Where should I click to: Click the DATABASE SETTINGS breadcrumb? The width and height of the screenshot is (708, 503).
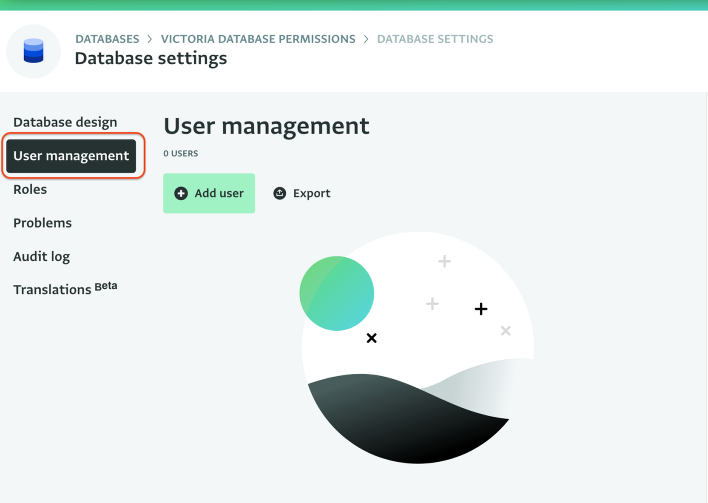click(x=435, y=39)
